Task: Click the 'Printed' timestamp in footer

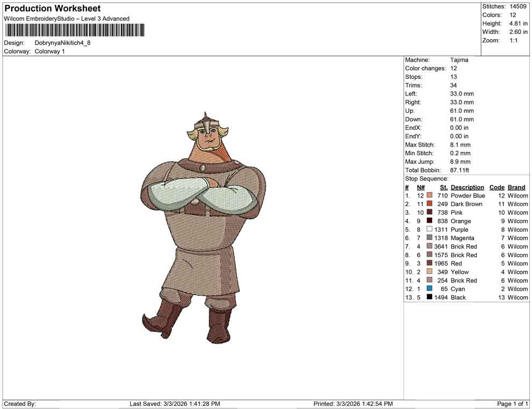Action: 353,404
